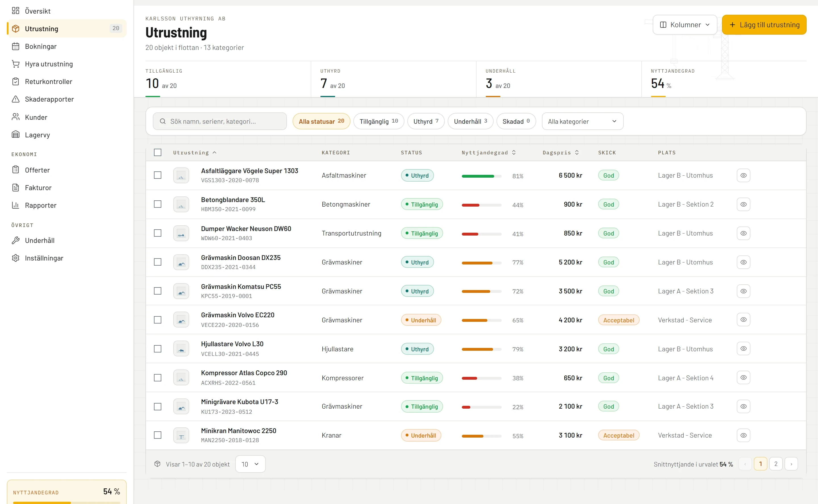Open the Kolumner dropdown
This screenshot has height=504, width=818.
[685, 25]
